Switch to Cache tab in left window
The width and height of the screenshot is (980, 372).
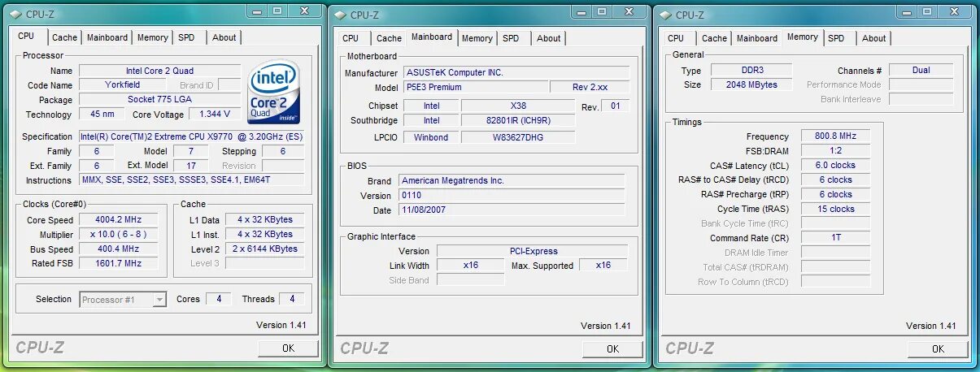click(x=65, y=37)
